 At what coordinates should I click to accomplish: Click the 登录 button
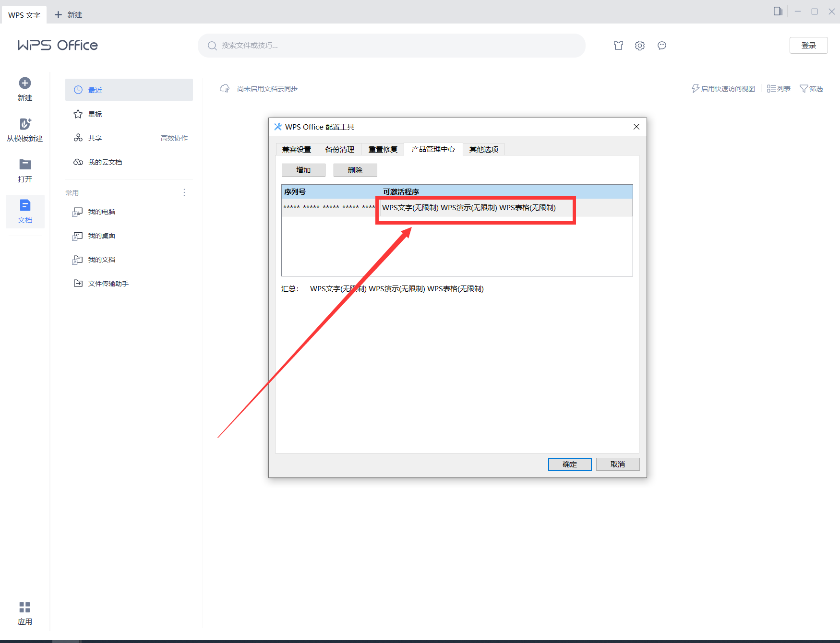point(809,46)
